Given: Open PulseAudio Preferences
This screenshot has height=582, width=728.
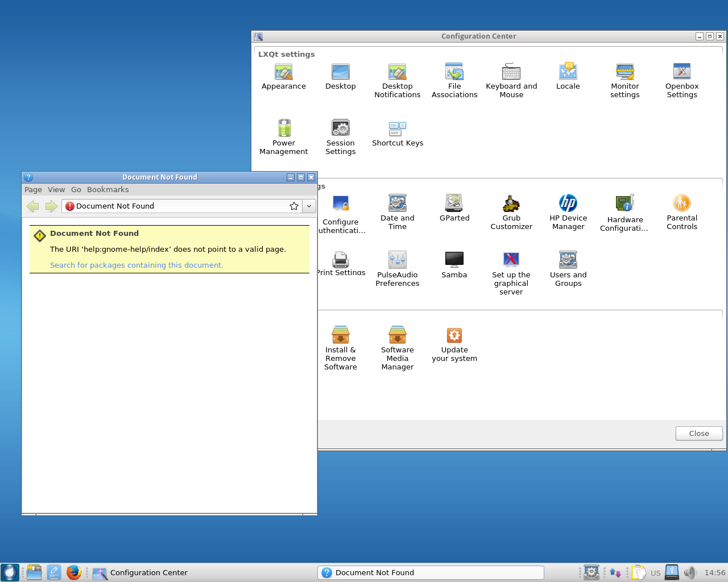Looking at the screenshot, I should (x=398, y=269).
